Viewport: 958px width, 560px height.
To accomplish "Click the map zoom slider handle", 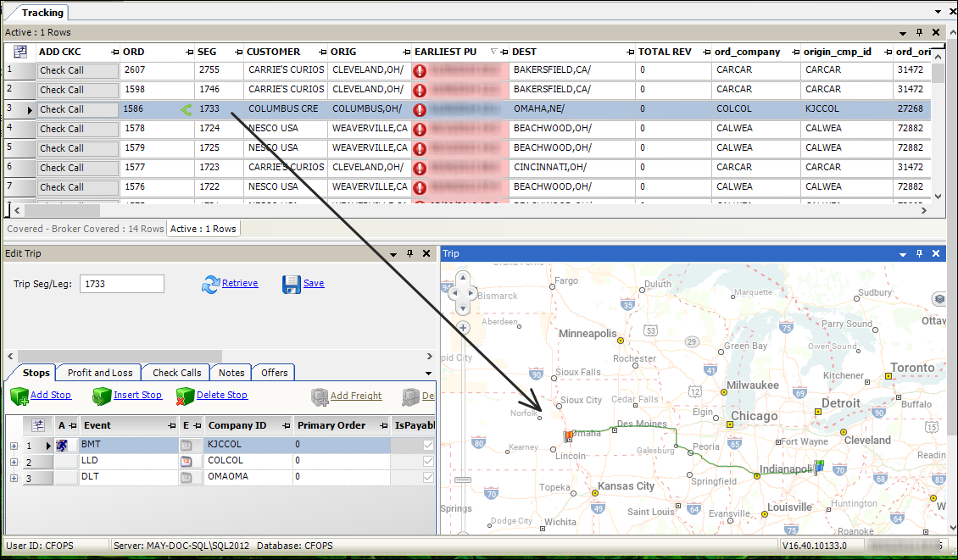I will [x=463, y=480].
